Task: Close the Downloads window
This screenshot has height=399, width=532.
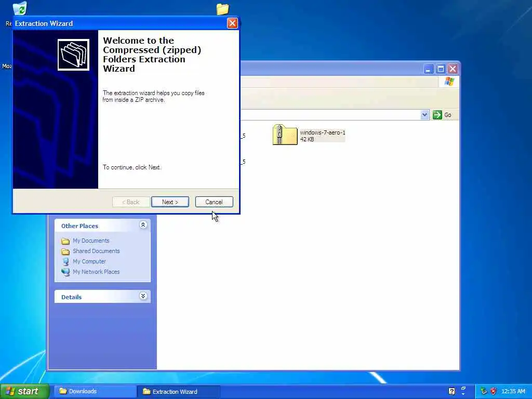Action: (x=453, y=69)
